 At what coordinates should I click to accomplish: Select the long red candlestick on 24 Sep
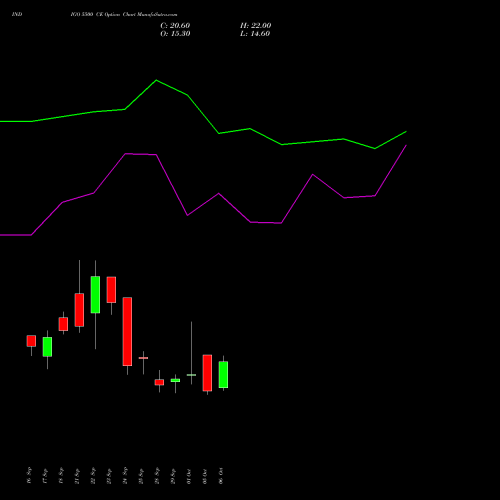(x=127, y=332)
